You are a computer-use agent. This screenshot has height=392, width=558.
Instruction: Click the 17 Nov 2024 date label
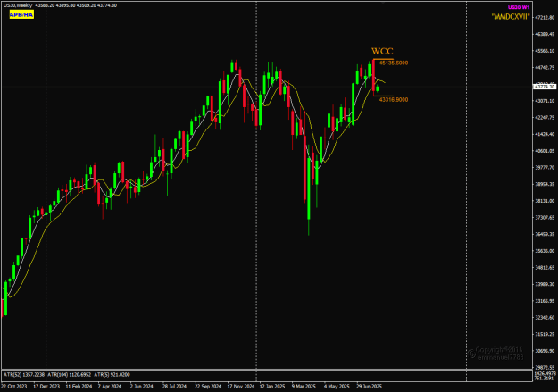pos(241,387)
